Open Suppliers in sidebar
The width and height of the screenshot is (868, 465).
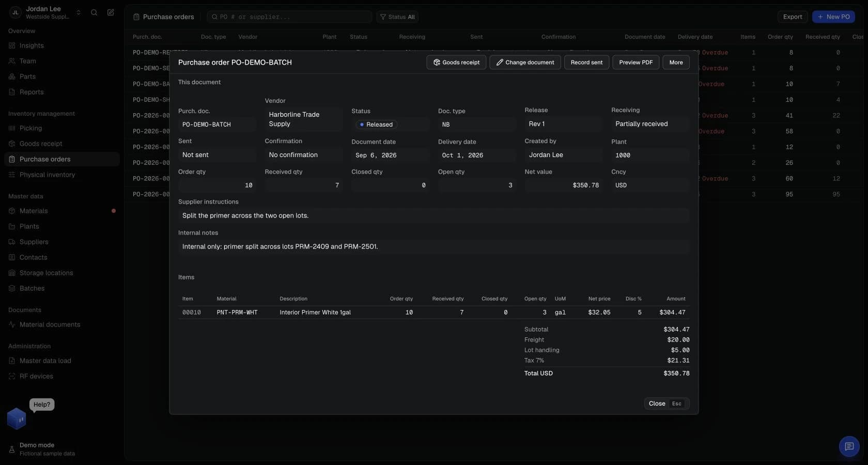(x=62, y=242)
